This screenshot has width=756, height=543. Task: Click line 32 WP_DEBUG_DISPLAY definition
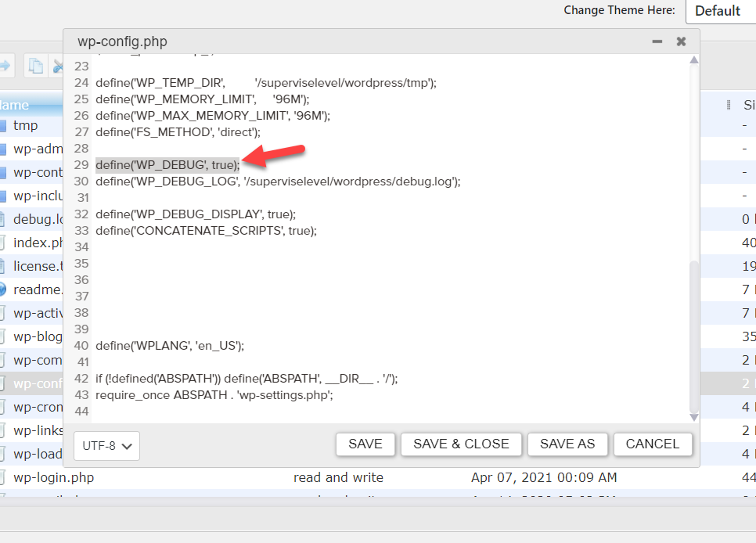196,214
